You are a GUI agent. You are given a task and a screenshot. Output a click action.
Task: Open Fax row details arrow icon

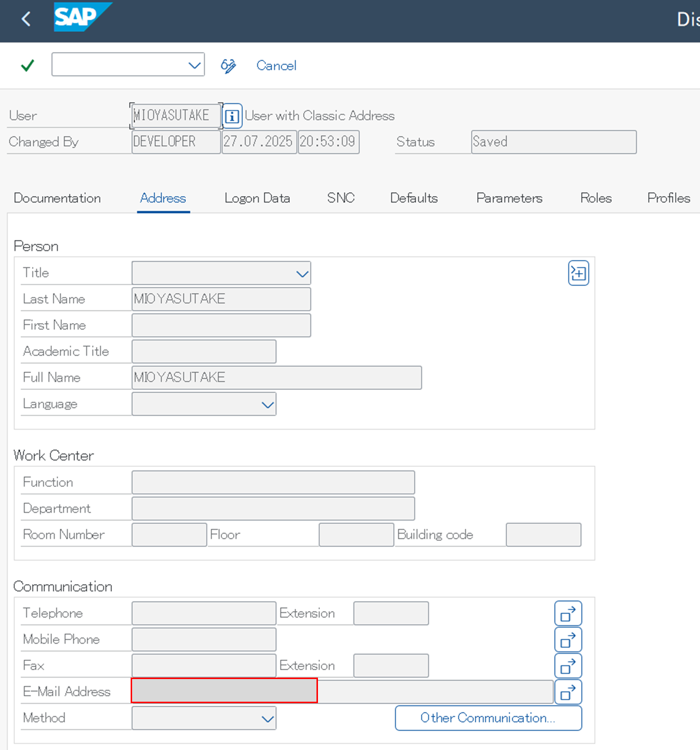click(x=568, y=666)
